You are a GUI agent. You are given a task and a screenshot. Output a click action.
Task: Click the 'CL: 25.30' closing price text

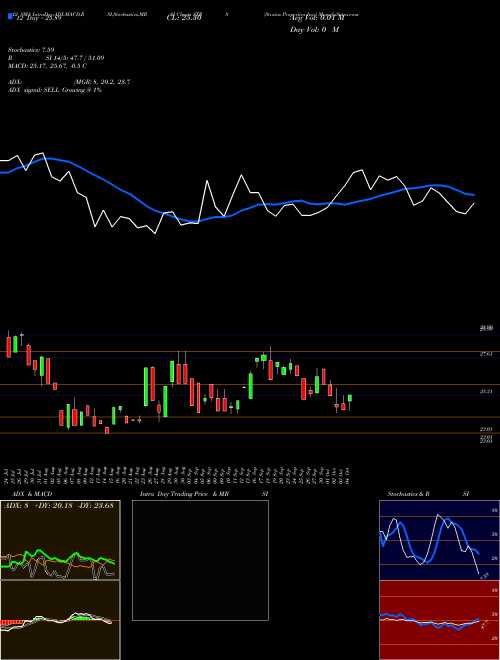184,18
